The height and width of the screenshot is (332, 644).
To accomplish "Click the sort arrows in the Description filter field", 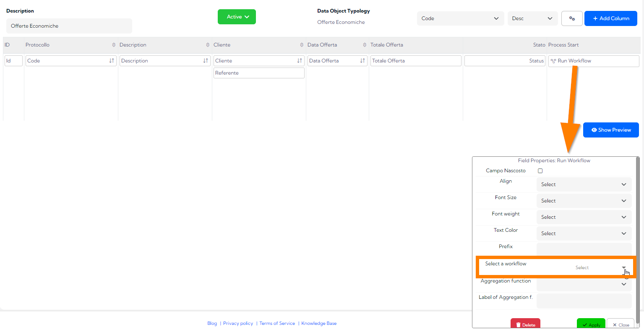I will coord(206,60).
